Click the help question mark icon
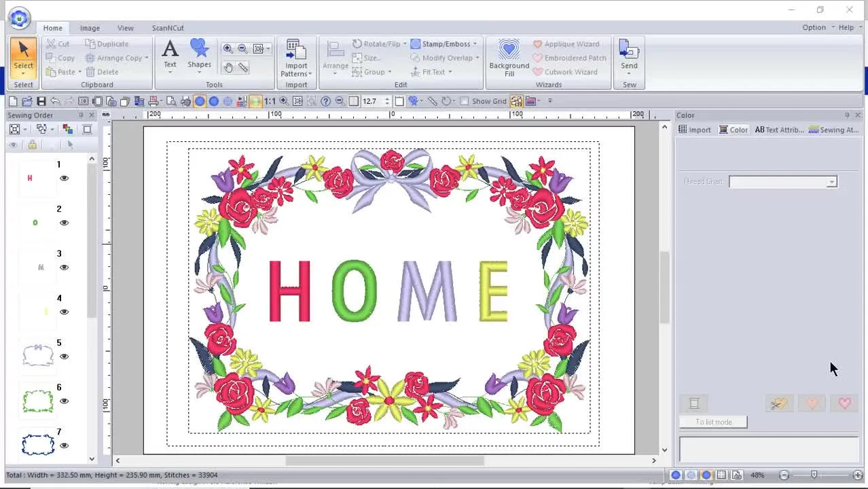 click(x=326, y=101)
